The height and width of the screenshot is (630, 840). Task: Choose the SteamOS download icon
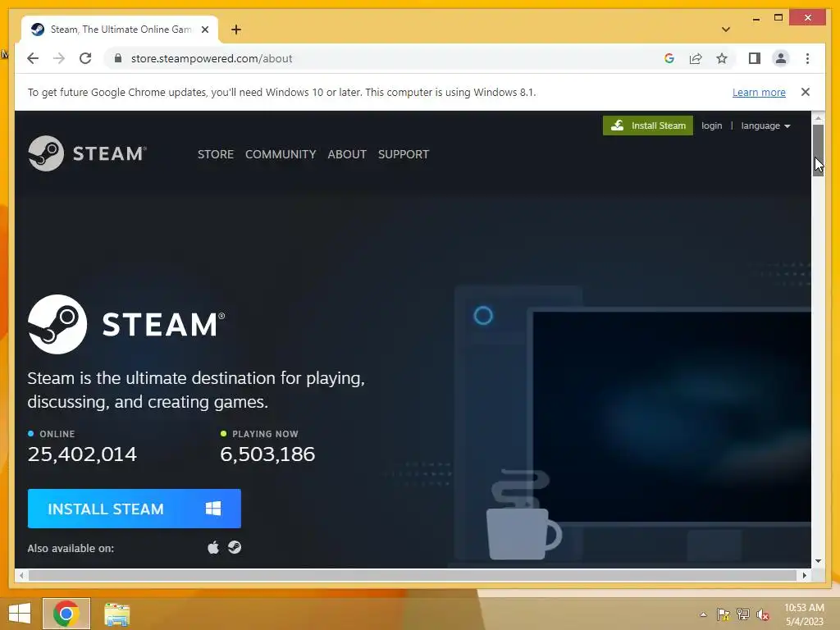point(235,547)
